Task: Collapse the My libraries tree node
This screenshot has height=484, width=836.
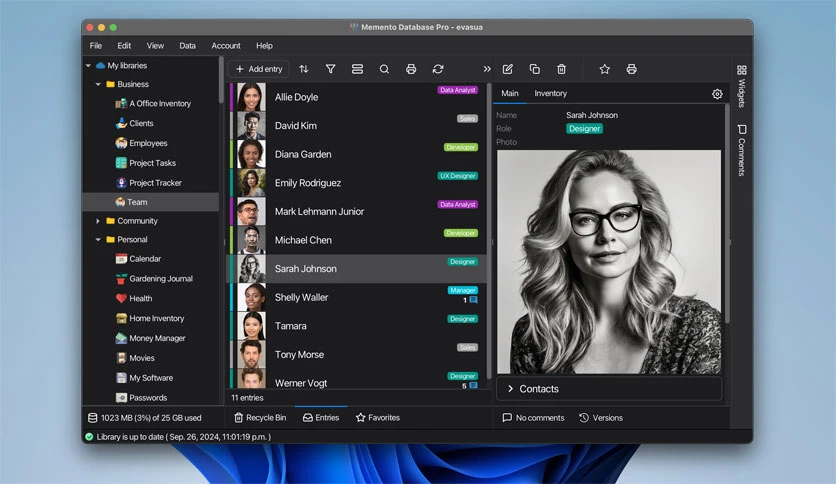Action: [89, 66]
